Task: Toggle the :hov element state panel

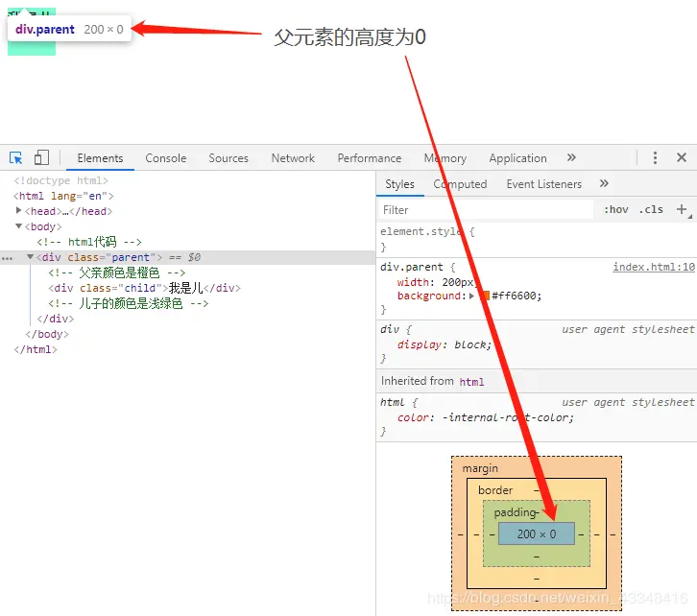Action: click(615, 209)
